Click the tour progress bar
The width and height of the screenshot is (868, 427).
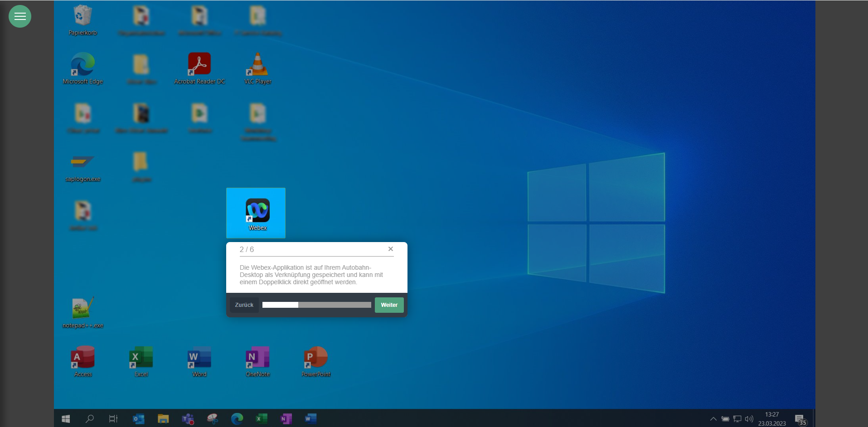point(316,305)
